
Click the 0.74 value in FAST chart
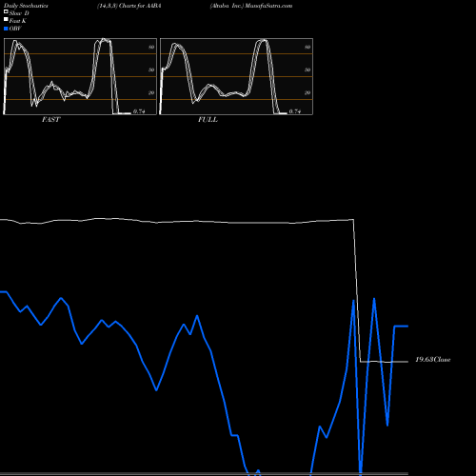coord(139,111)
